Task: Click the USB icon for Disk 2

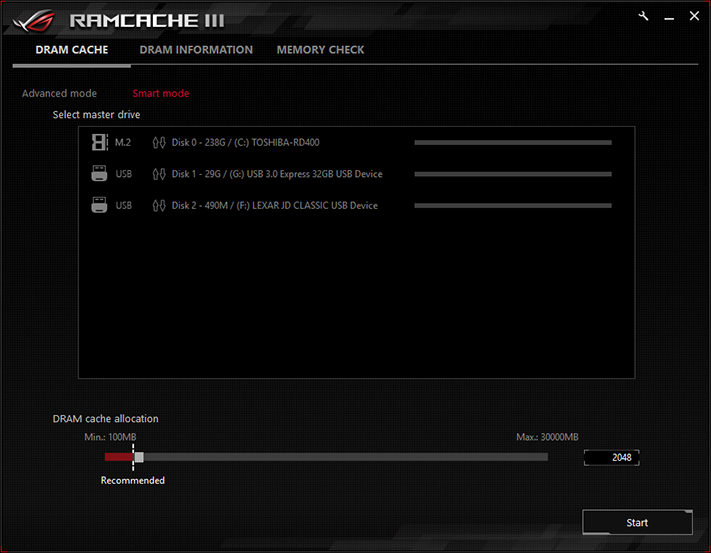Action: [99, 205]
